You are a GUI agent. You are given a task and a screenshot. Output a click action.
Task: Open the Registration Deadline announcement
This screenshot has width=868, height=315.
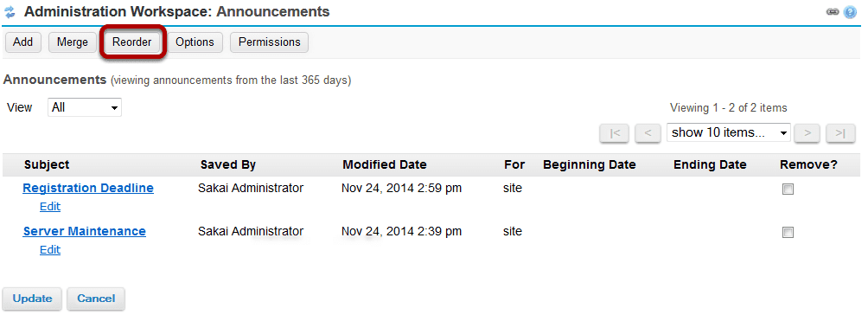point(88,188)
